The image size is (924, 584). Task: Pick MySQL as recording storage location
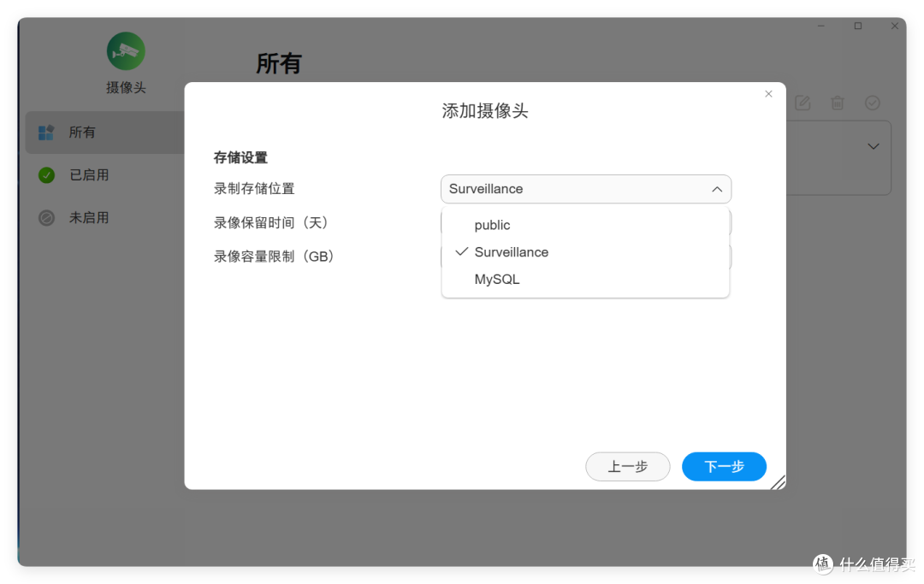(x=585, y=279)
